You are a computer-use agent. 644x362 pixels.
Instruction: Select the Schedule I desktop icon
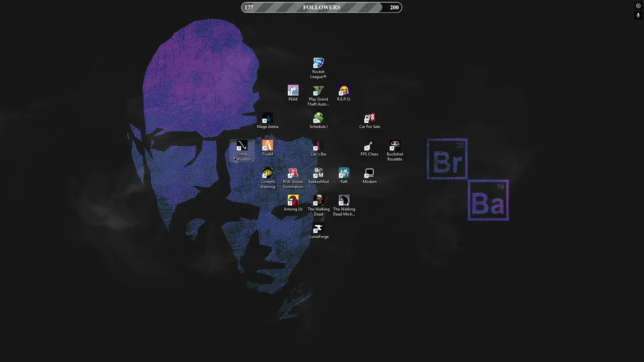(x=318, y=121)
